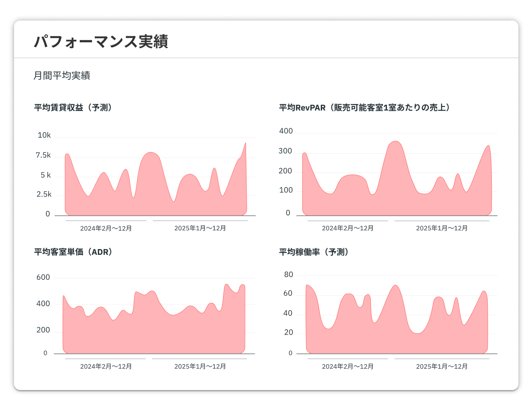Click the 300 axis label in RevPAR chart

click(x=285, y=151)
